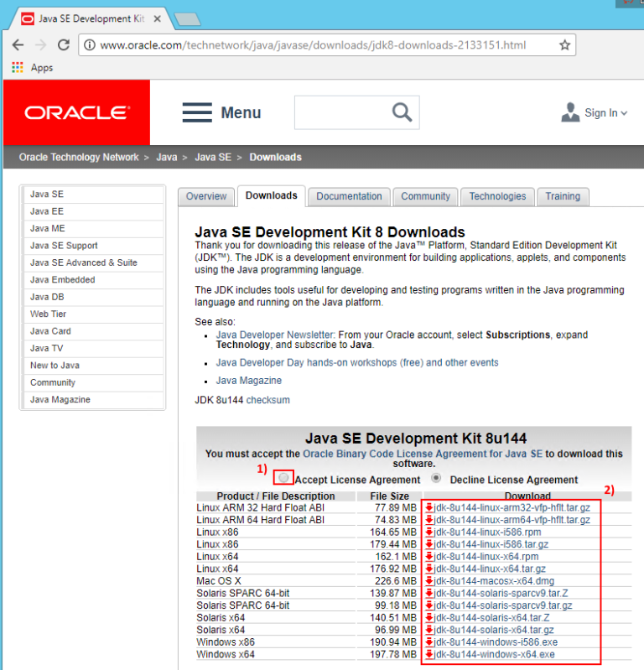The image size is (644, 670).
Task: Click the search magnifier icon
Action: pos(402,112)
